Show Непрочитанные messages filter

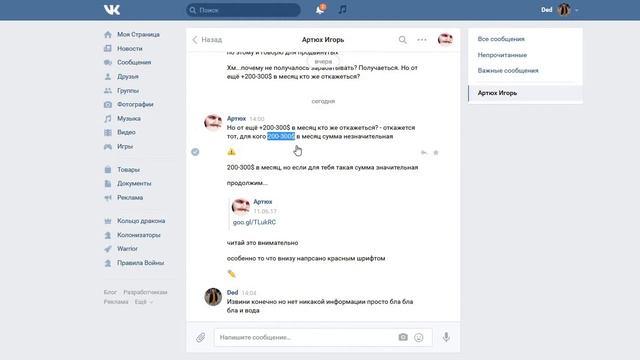(x=502, y=55)
